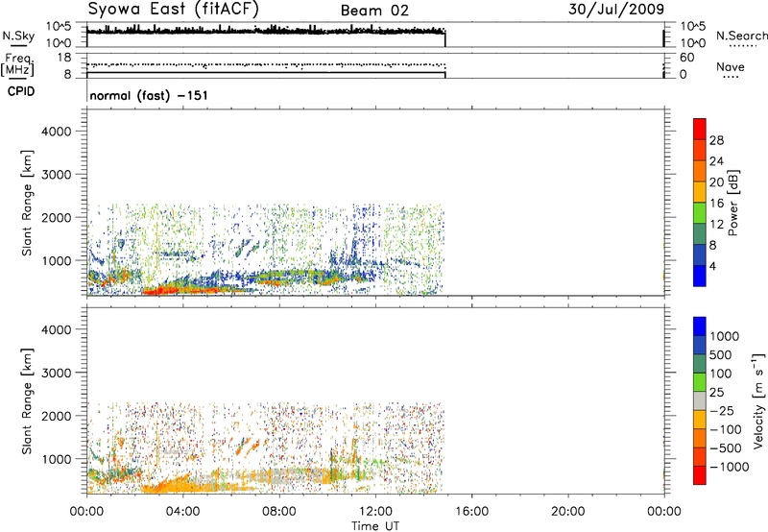Click the '-500' label on velocity color bar
The image size is (768, 532).
pyautogui.click(x=725, y=448)
